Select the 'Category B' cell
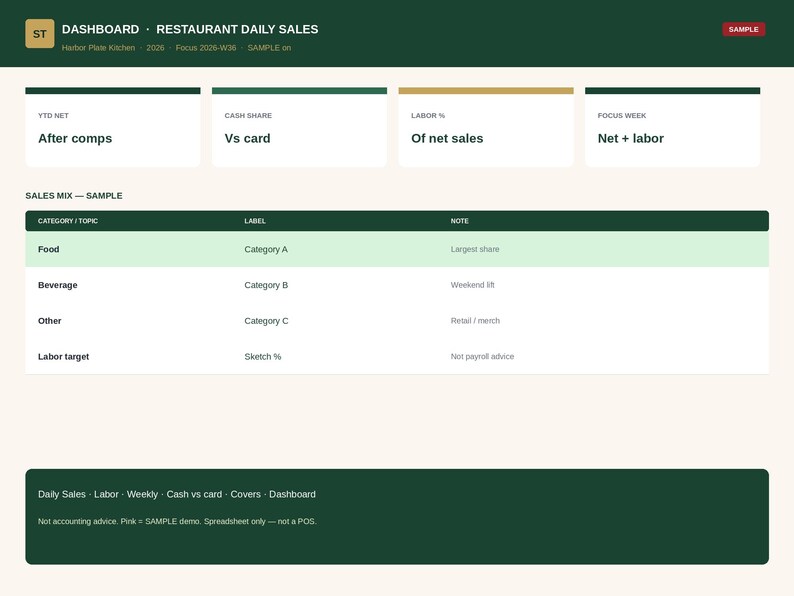The width and height of the screenshot is (794, 596). pos(266,285)
